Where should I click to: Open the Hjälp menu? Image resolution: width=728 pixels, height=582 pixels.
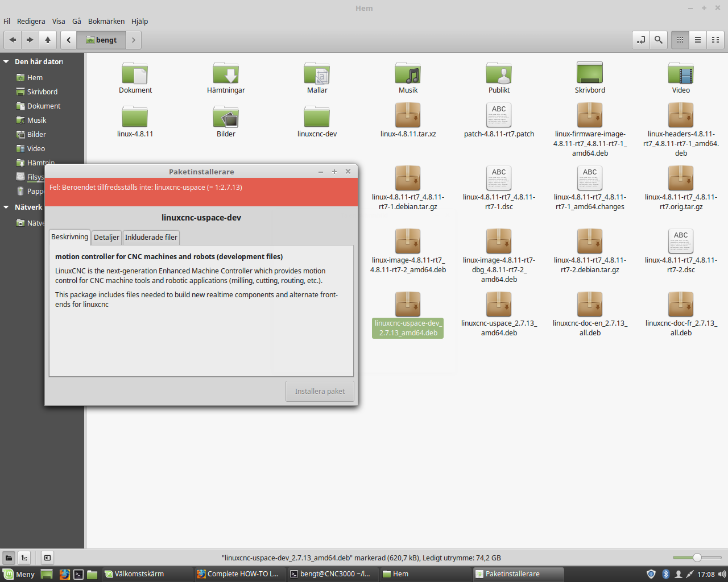pyautogui.click(x=139, y=21)
